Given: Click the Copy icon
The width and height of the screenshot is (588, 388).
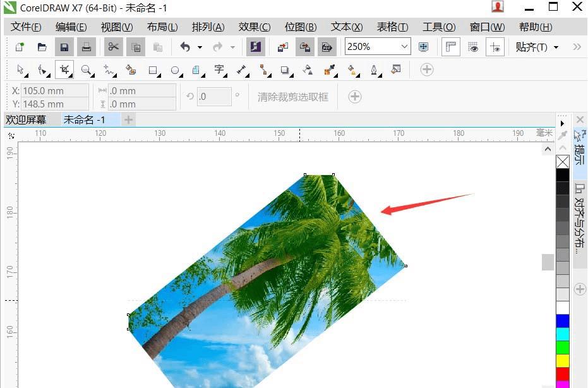Looking at the screenshot, I should [135, 47].
